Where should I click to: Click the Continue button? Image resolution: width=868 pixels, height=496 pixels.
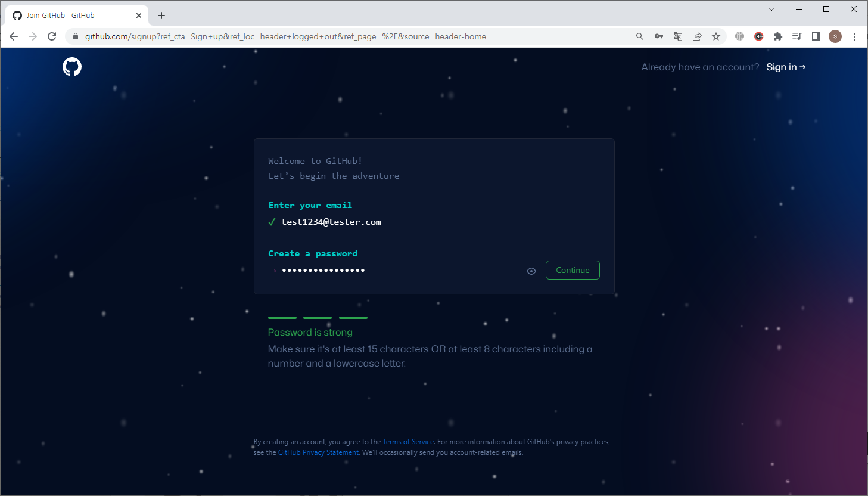573,270
